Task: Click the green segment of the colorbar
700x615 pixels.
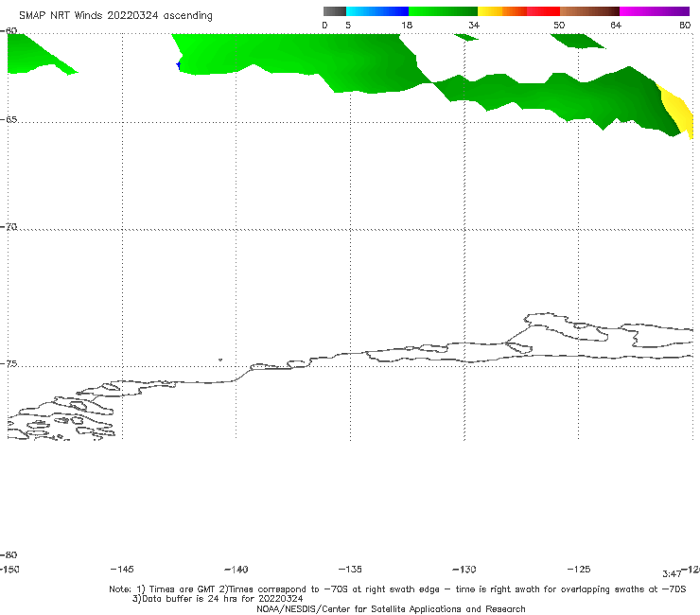Action: (443, 11)
